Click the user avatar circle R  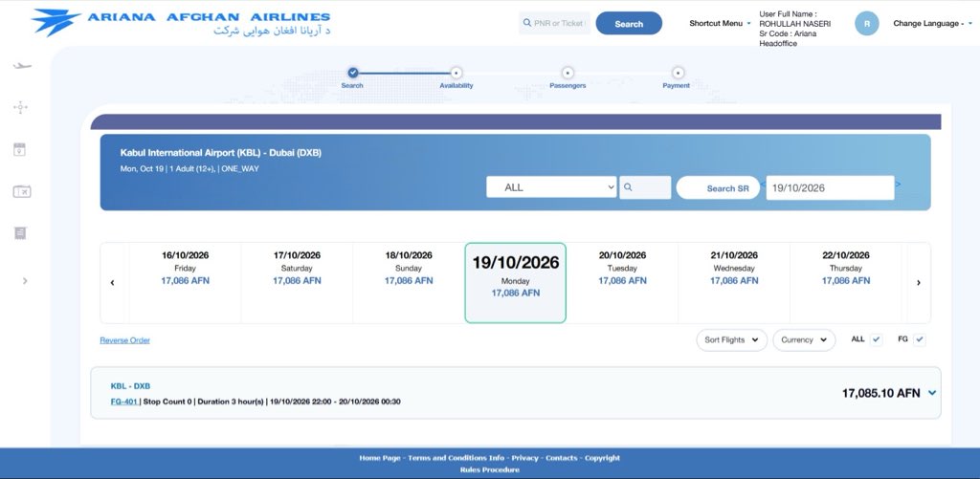[x=867, y=24]
